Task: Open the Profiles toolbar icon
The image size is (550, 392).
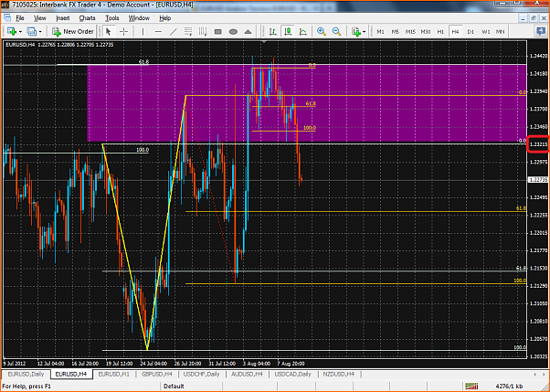Action: [x=31, y=32]
